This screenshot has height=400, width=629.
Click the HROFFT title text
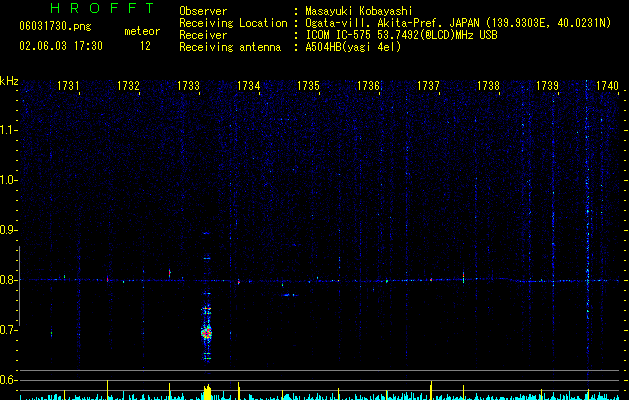point(103,8)
